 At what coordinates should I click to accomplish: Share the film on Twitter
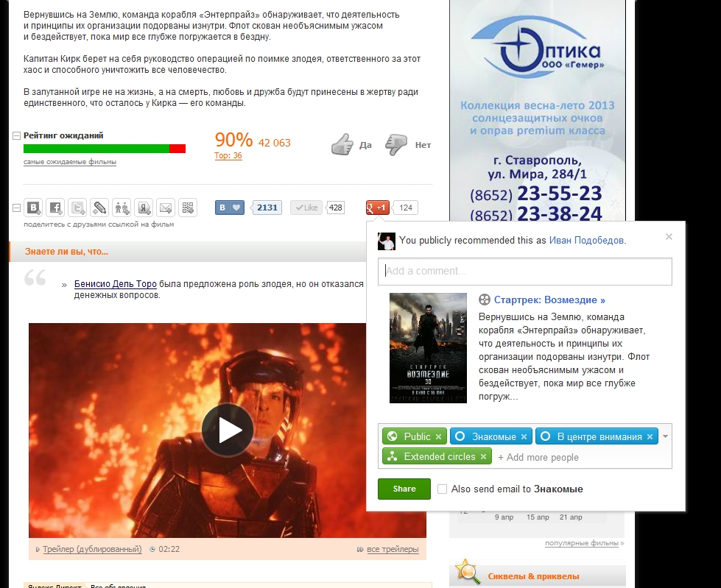[77, 208]
